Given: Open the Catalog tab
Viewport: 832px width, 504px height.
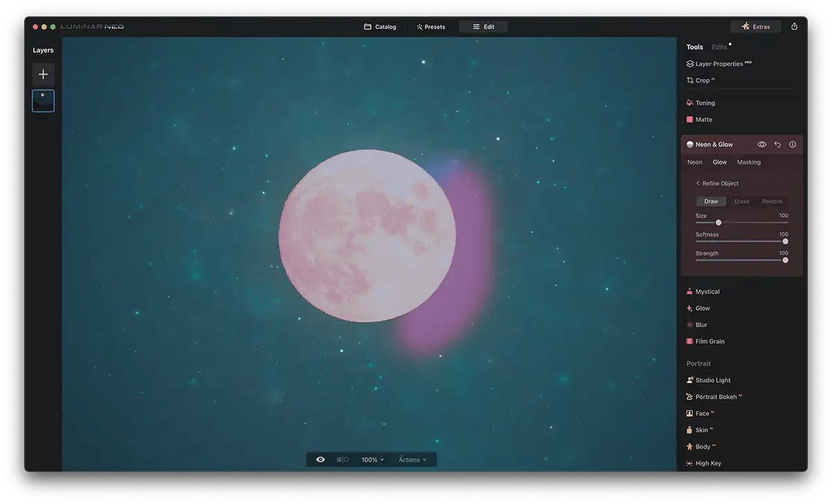Looking at the screenshot, I should tap(380, 27).
